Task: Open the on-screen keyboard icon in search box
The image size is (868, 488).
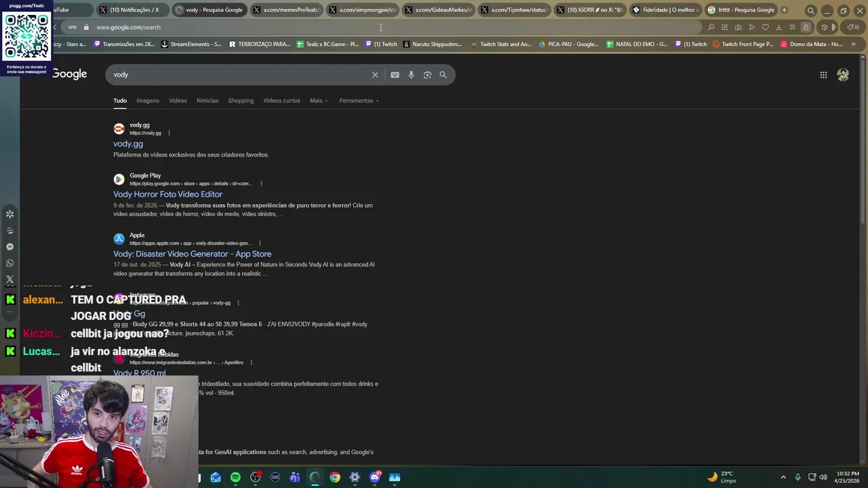Action: (395, 75)
